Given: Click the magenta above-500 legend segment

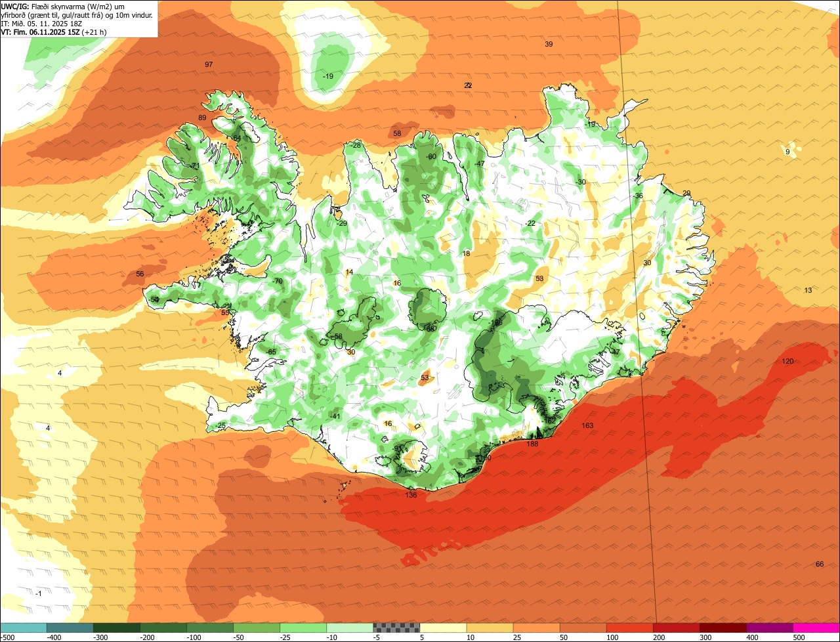Looking at the screenshot, I should [816, 628].
